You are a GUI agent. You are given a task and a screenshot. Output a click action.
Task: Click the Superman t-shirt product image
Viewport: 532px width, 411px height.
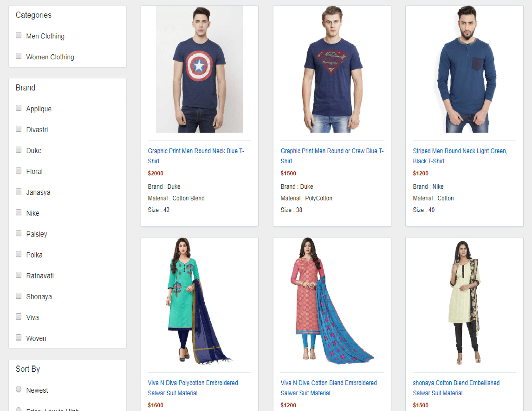332,69
